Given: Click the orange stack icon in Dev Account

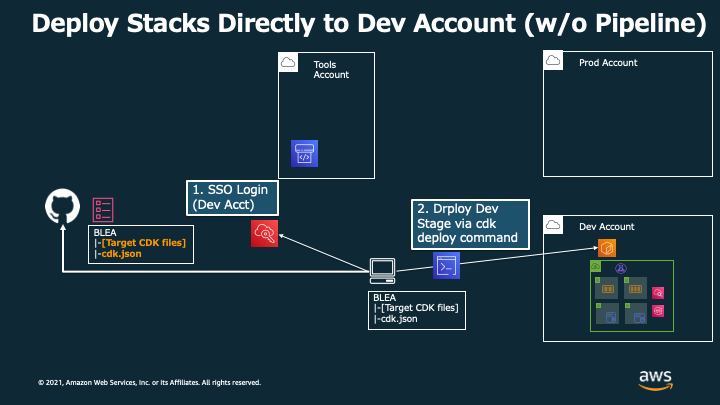Looking at the screenshot, I should point(607,248).
